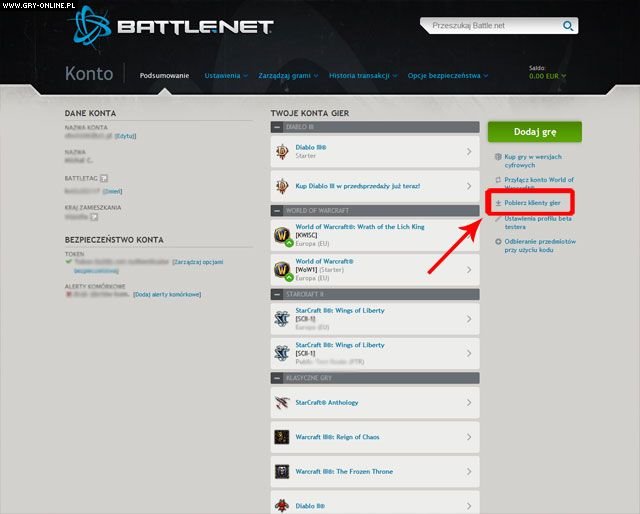Image resolution: width=640 pixels, height=514 pixels.
Task: Open the Podsumowanie tab
Action: [164, 76]
